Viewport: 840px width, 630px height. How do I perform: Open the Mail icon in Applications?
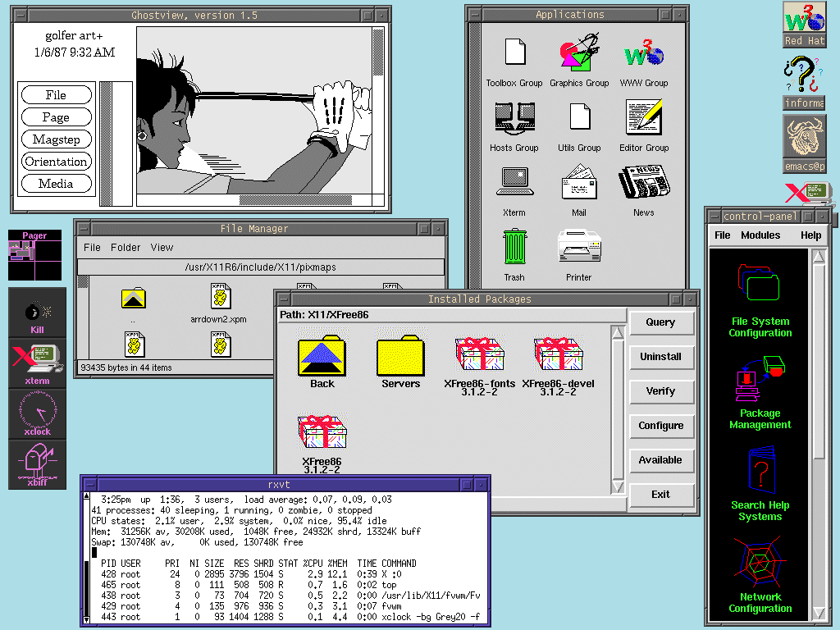[x=579, y=181]
